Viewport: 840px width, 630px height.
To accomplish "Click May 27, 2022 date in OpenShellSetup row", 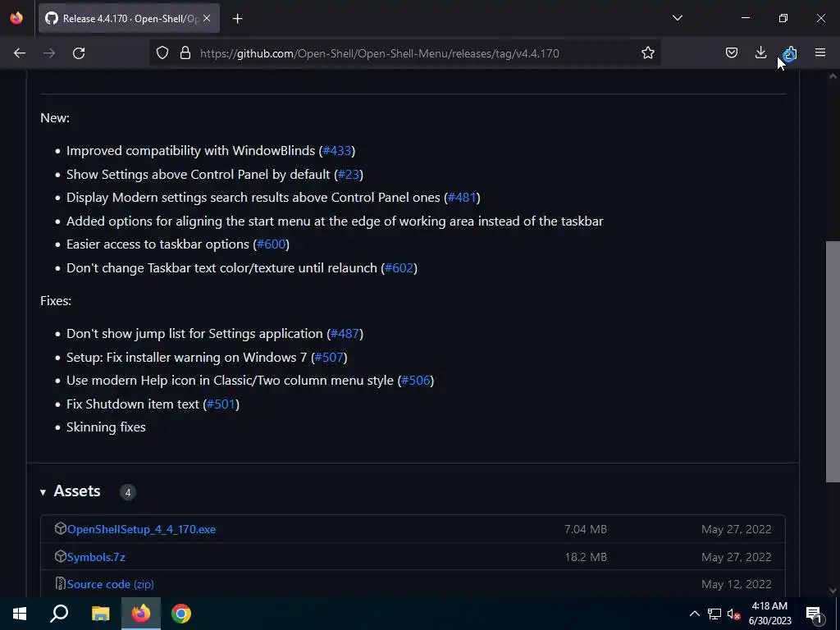I will point(737,529).
